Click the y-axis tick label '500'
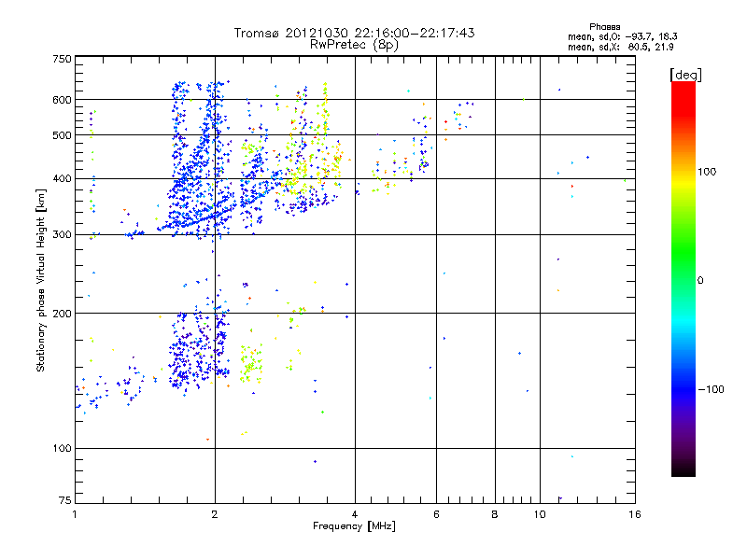Screen dimensions: 747x560 pos(62,135)
